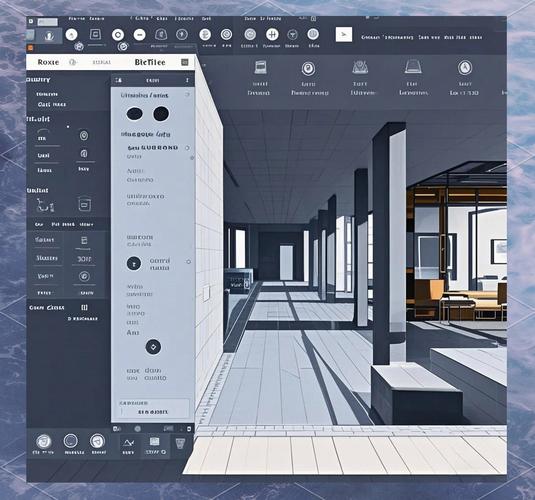
Task: Select the funnel glass icon in top toolbar
Action: pos(292,34)
